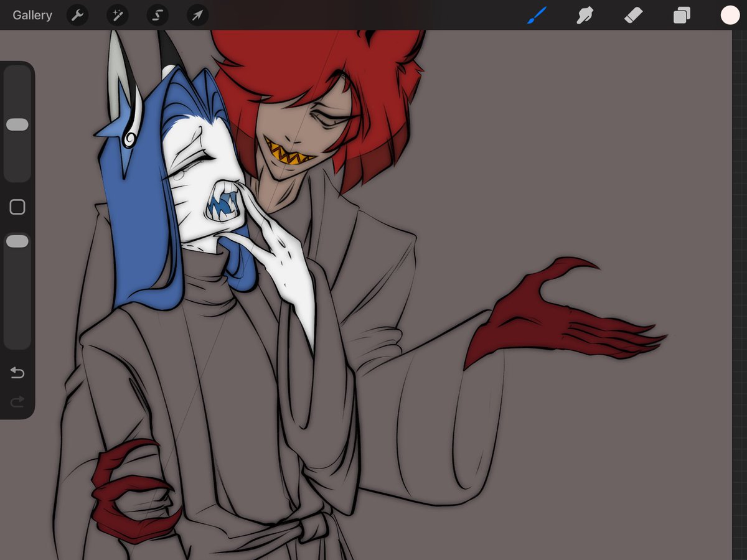Adjust the brush size slider
This screenshot has height=560, width=747.
click(17, 124)
